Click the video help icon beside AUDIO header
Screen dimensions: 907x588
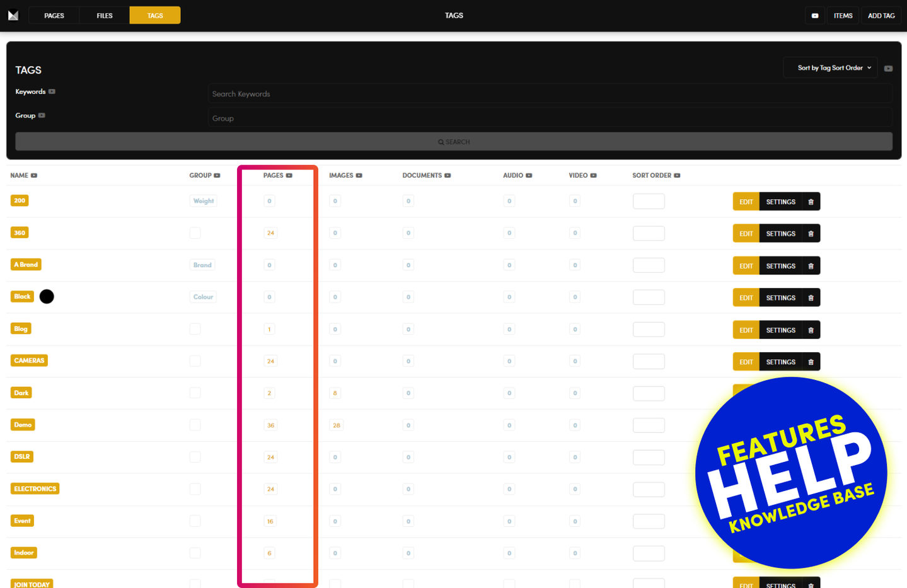coord(529,175)
